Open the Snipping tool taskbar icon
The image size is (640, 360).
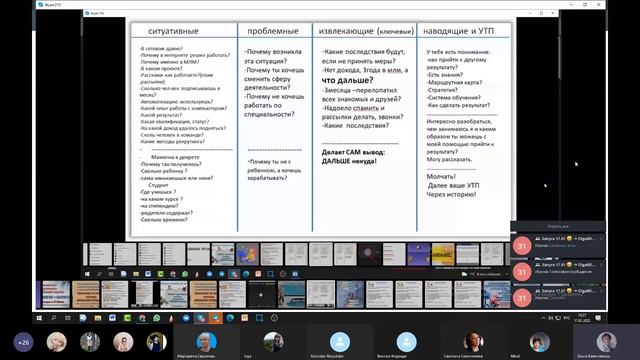point(260,318)
